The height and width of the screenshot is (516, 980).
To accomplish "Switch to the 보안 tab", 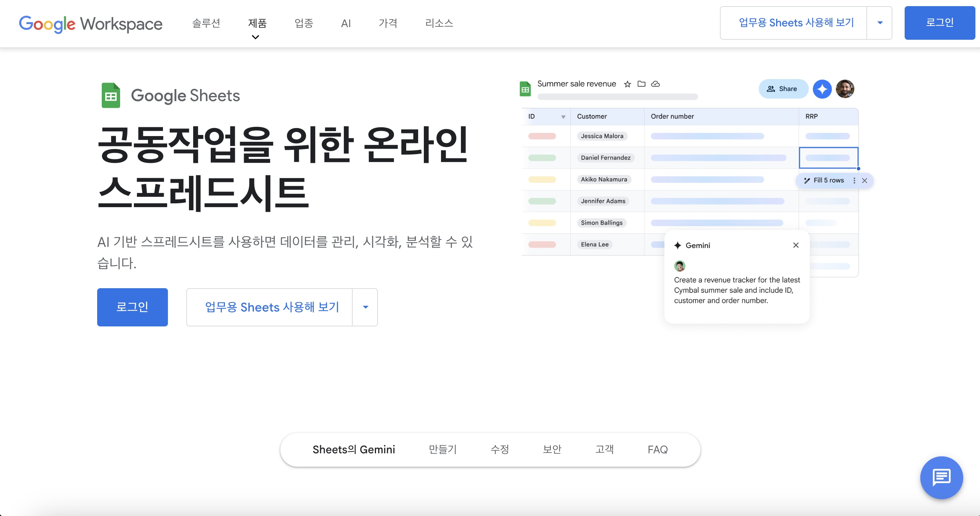I will [x=552, y=449].
